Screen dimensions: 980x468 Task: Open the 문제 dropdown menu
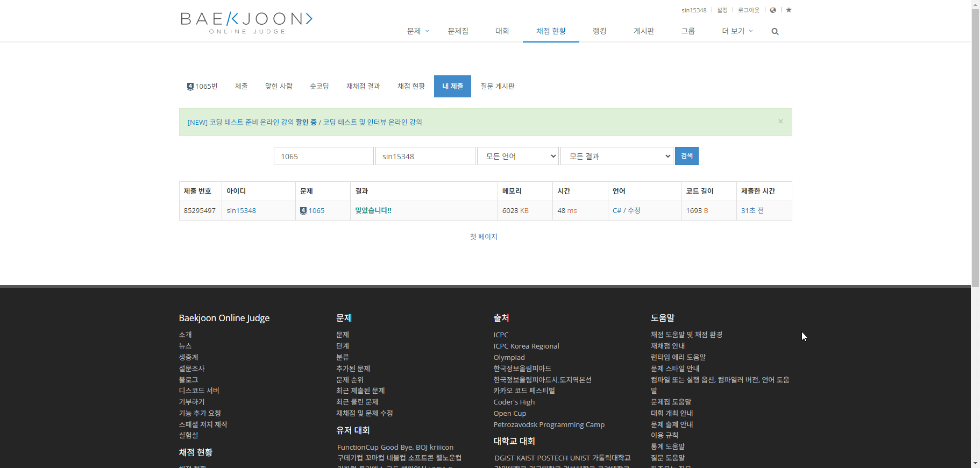[x=418, y=31]
